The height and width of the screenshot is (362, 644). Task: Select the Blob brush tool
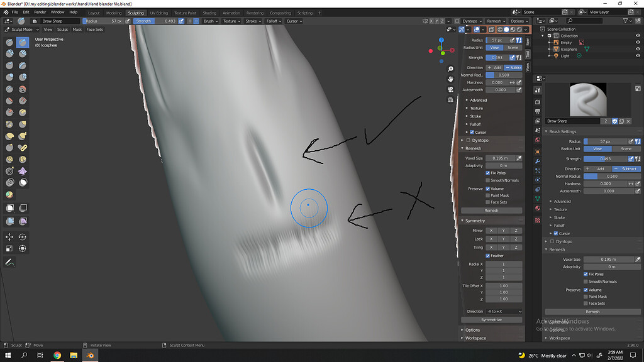point(23,77)
